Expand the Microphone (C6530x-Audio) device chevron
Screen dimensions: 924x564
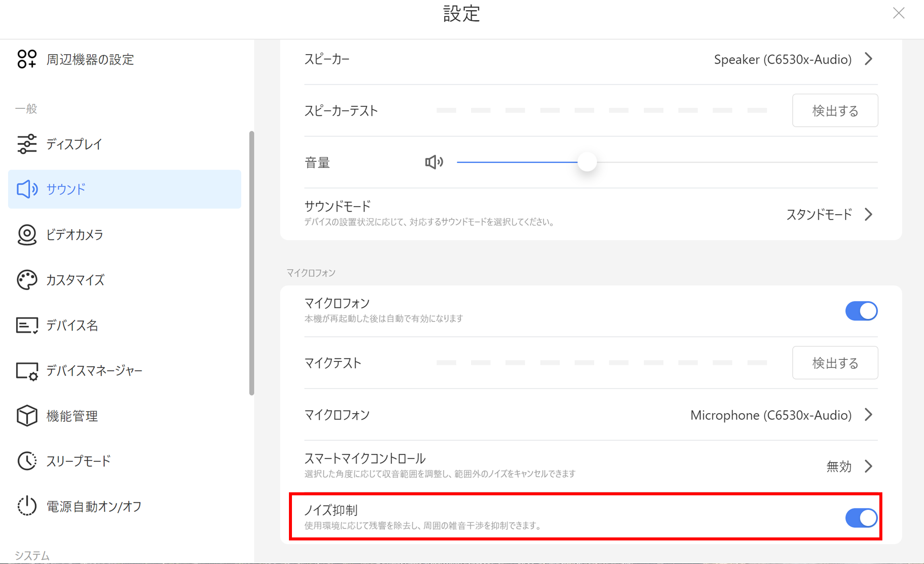[869, 415]
